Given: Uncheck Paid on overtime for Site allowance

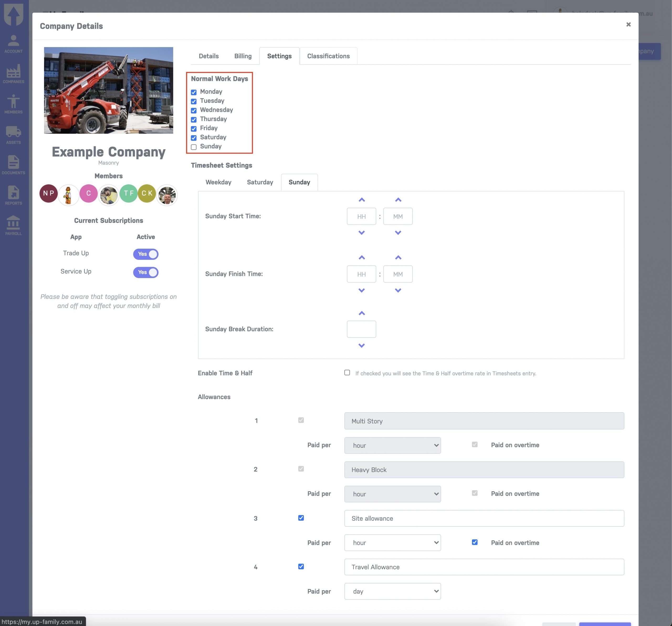Looking at the screenshot, I should pyautogui.click(x=475, y=542).
